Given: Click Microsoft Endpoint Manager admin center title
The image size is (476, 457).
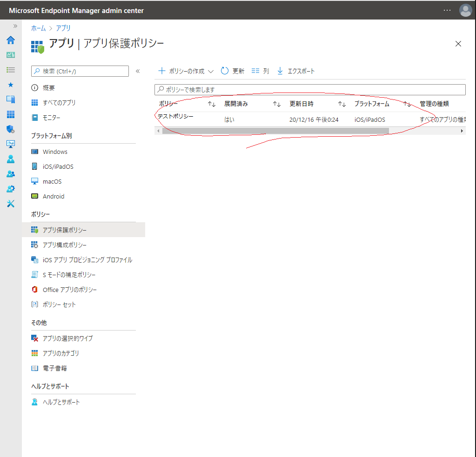Looking at the screenshot, I should click(76, 10).
